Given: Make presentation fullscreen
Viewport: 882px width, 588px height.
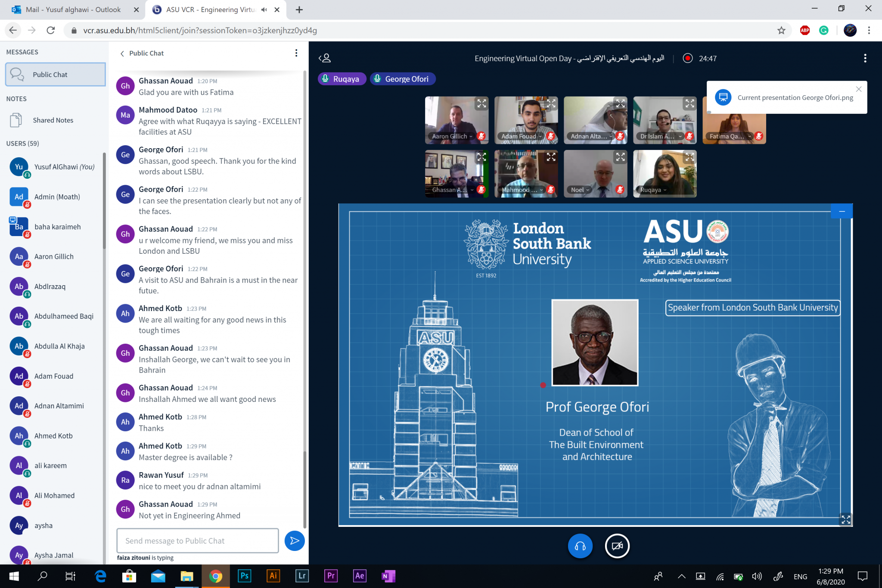Looking at the screenshot, I should 846,520.
